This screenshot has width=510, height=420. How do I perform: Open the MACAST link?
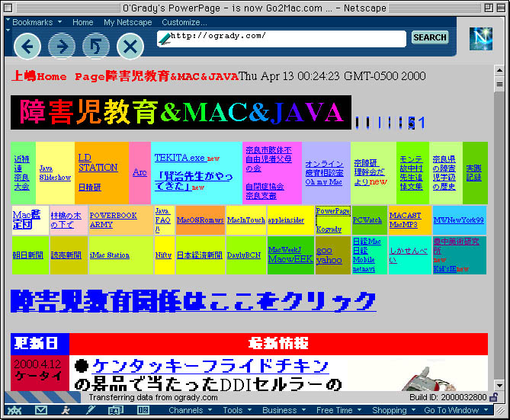click(406, 216)
